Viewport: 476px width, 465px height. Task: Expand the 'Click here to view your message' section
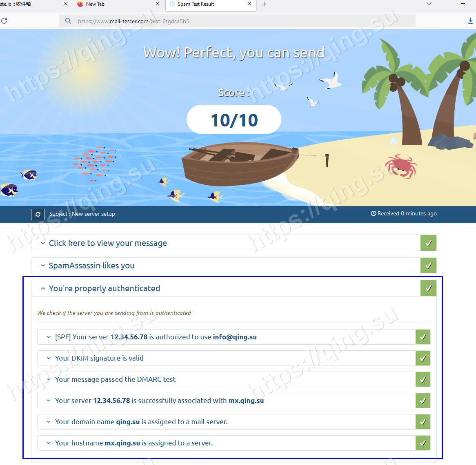pos(108,243)
